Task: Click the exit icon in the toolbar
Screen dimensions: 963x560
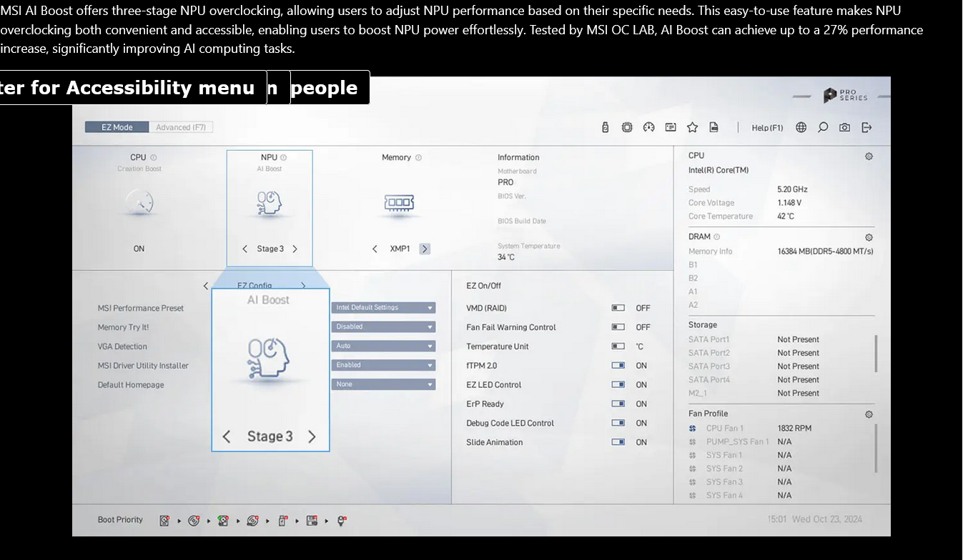Action: (x=866, y=127)
